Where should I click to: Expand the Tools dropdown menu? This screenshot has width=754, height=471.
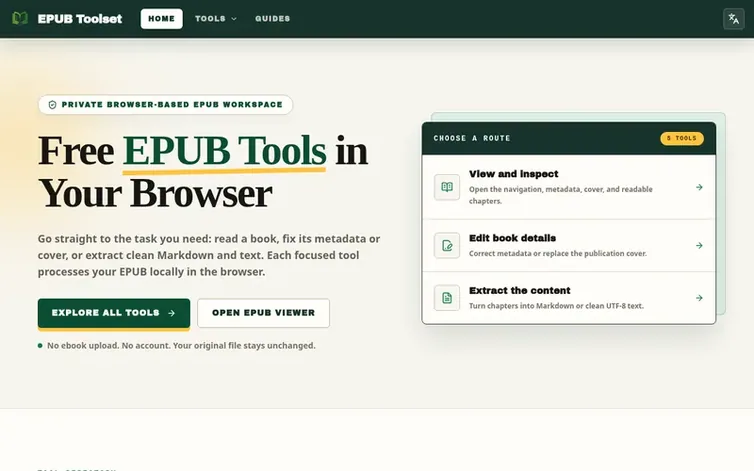215,19
